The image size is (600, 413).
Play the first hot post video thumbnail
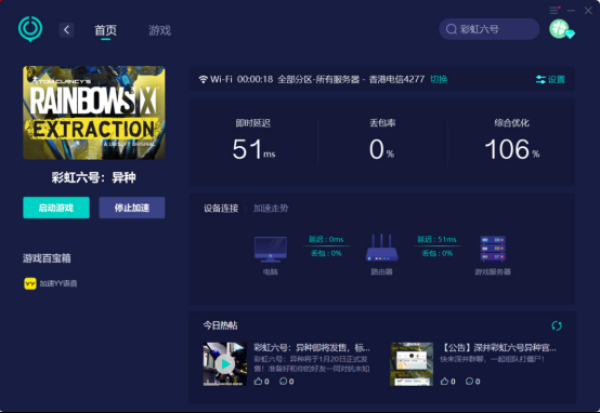224,364
